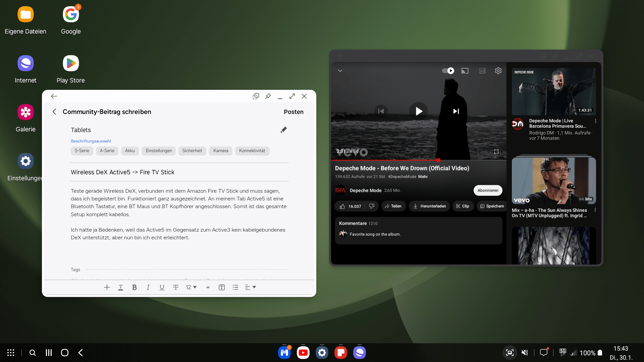Select the Konnektivität label tag
The image size is (644, 362).
[x=252, y=151]
